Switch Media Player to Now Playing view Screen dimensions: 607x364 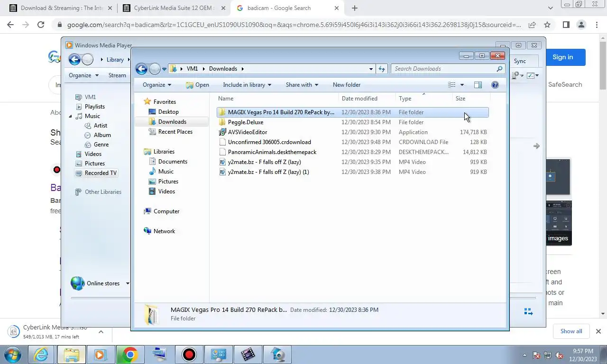(528, 312)
